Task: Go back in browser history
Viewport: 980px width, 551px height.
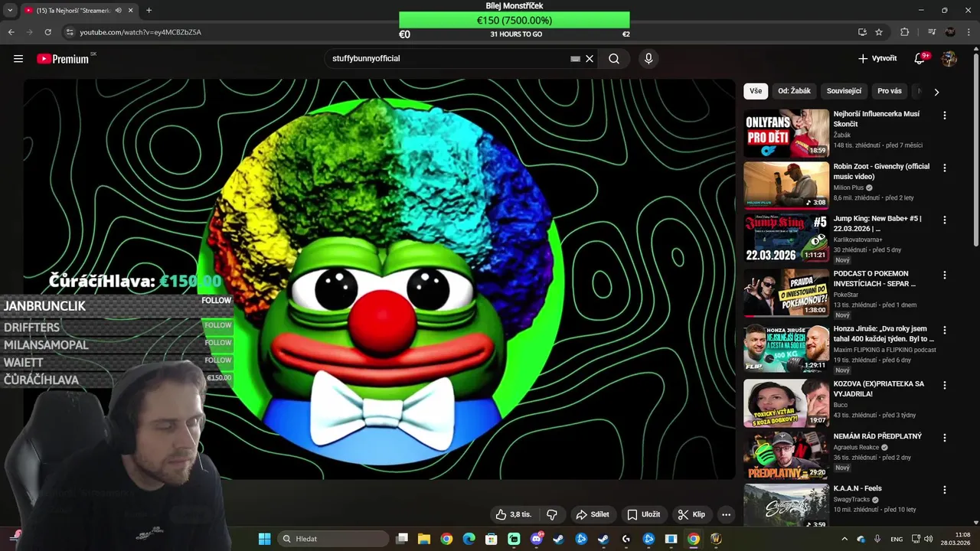Action: tap(11, 32)
